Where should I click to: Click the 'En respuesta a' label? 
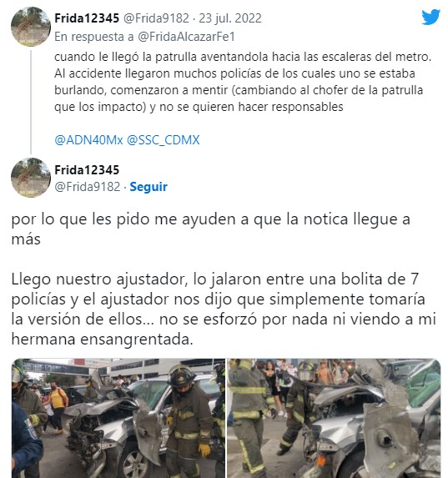pyautogui.click(x=94, y=37)
